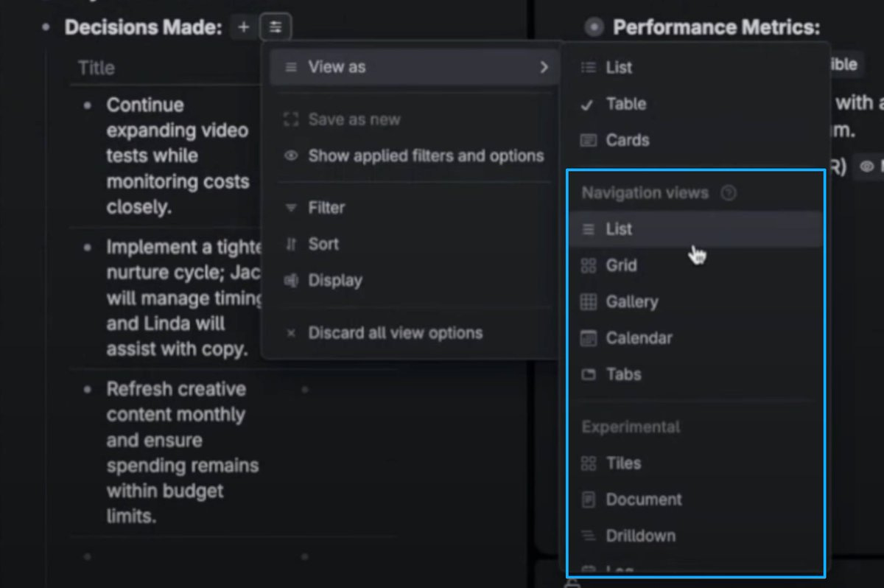Click the Title column header
This screenshot has height=588, width=884.
(97, 68)
